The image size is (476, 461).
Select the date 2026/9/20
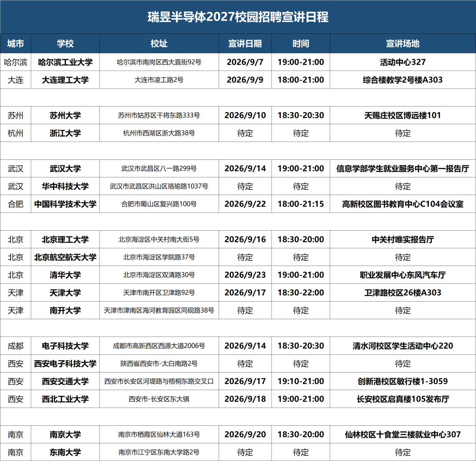(245, 435)
